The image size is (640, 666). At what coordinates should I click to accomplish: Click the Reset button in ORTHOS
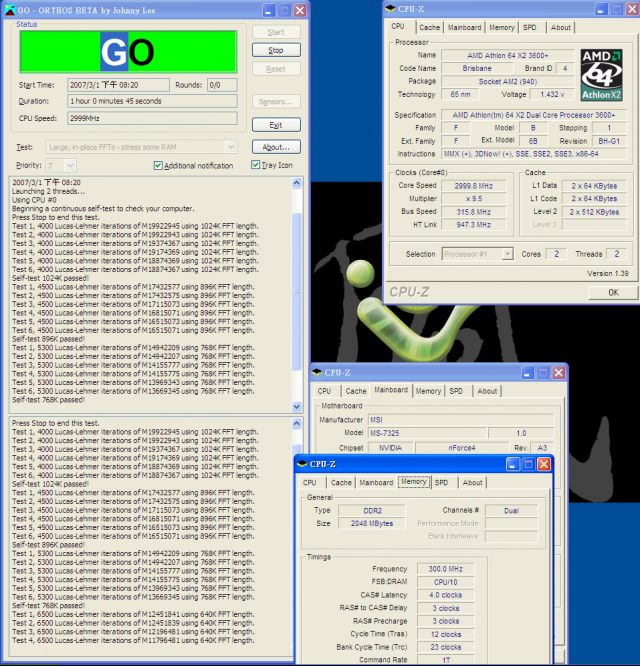coord(276,69)
